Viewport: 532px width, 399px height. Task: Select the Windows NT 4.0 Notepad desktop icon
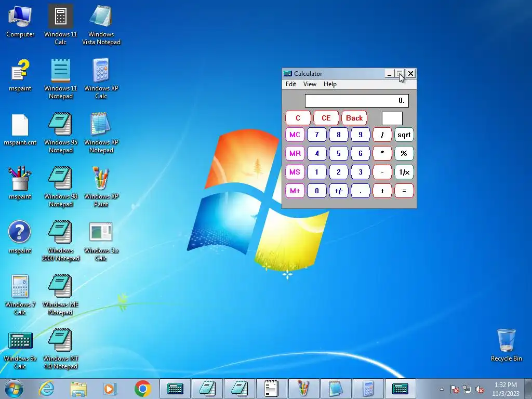click(x=60, y=350)
